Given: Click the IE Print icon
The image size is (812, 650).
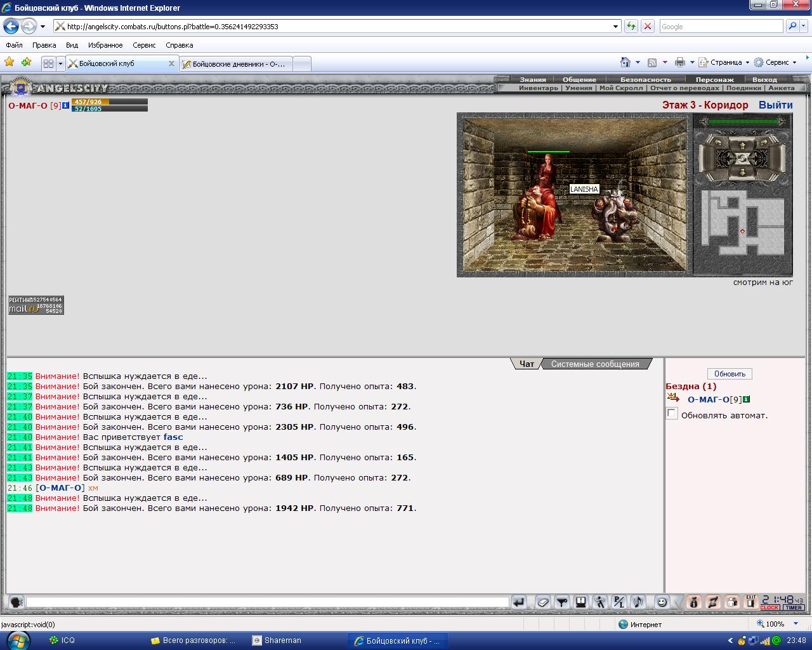Looking at the screenshot, I should point(680,62).
